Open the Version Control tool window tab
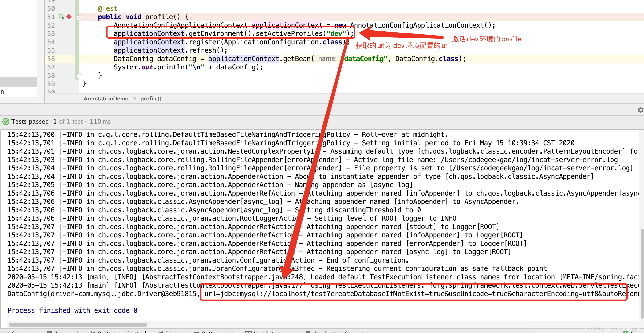This screenshot has height=333, width=644. click(122, 332)
